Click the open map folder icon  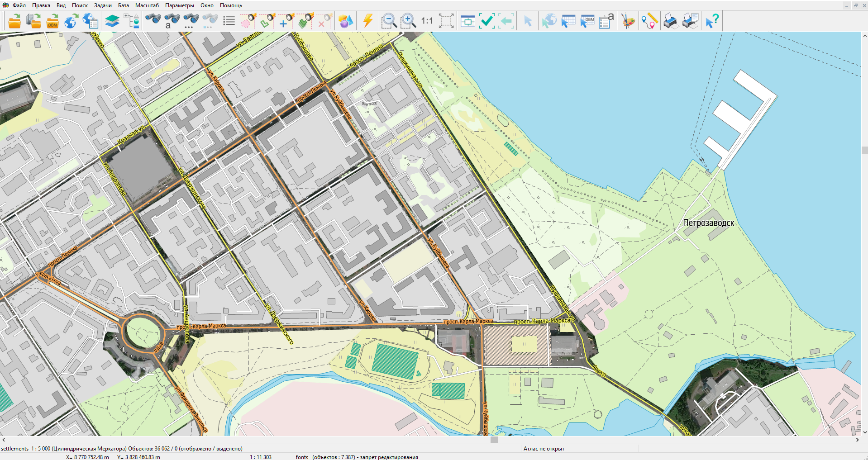[14, 21]
